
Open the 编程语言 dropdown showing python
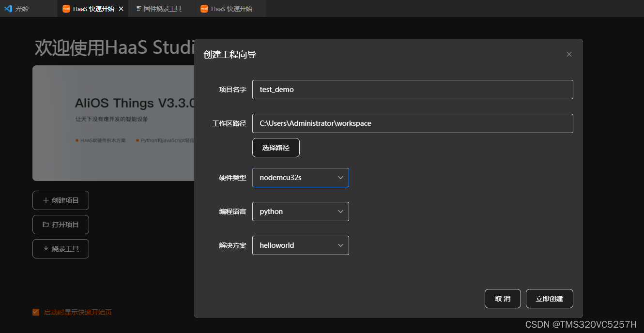pos(301,212)
